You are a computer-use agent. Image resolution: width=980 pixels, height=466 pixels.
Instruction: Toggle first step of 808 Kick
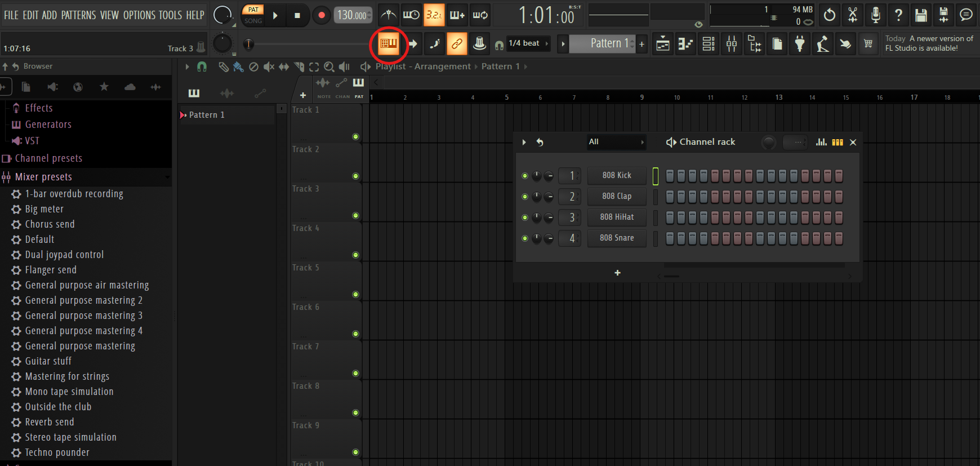pyautogui.click(x=670, y=176)
